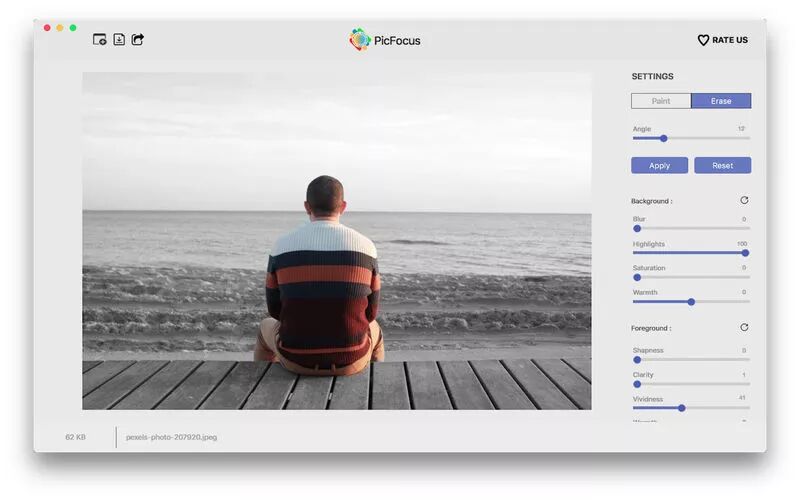
Task: Click the Apply button
Action: click(x=659, y=165)
